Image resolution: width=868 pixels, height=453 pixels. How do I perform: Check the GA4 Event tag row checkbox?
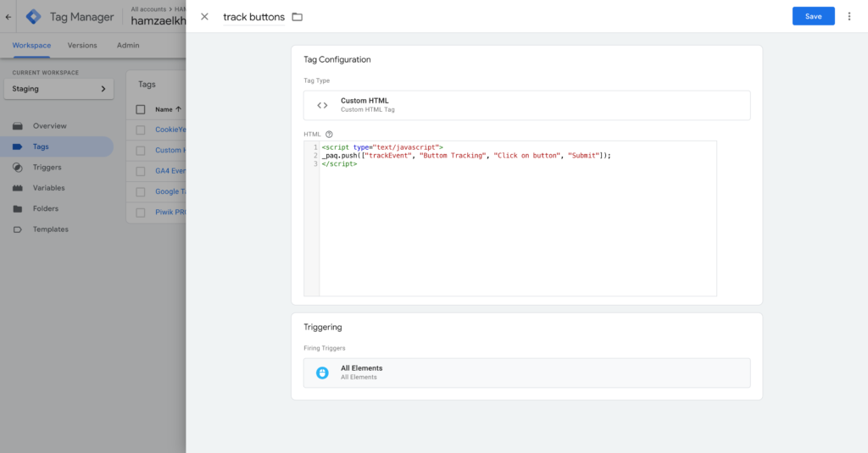pos(141,171)
